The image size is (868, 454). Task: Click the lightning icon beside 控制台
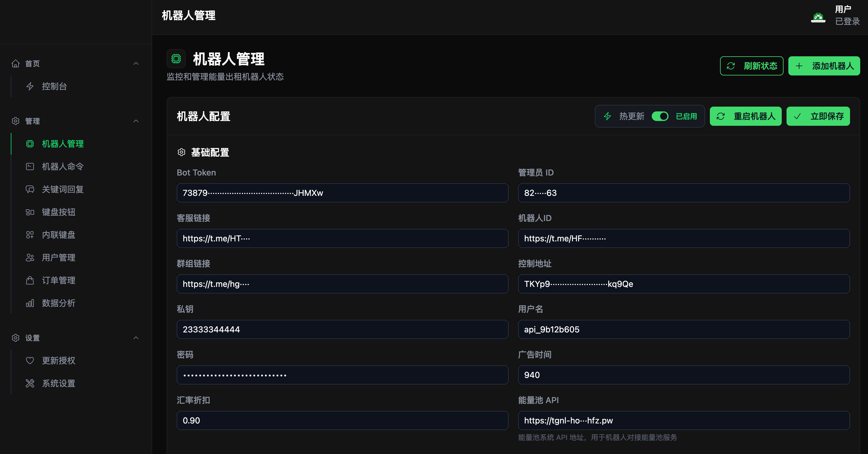(30, 87)
